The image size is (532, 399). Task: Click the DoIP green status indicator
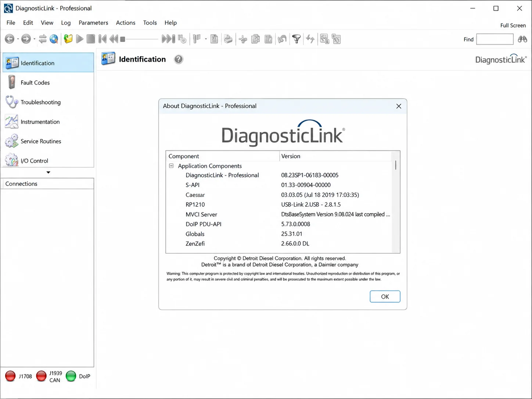pyautogui.click(x=71, y=376)
